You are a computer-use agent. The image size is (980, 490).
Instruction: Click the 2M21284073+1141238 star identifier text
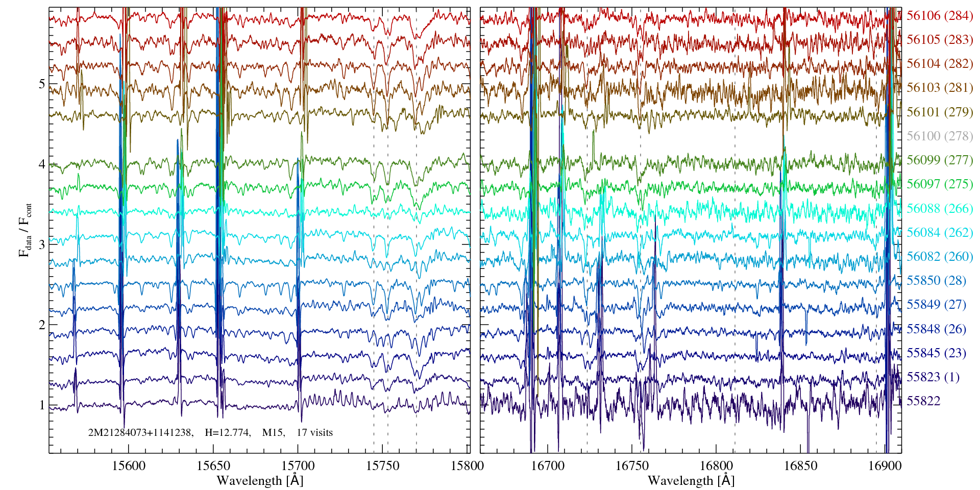click(140, 433)
